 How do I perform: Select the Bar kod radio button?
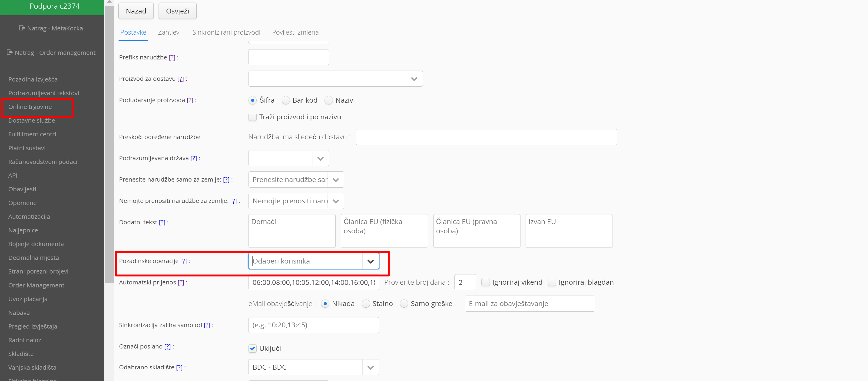pyautogui.click(x=286, y=100)
